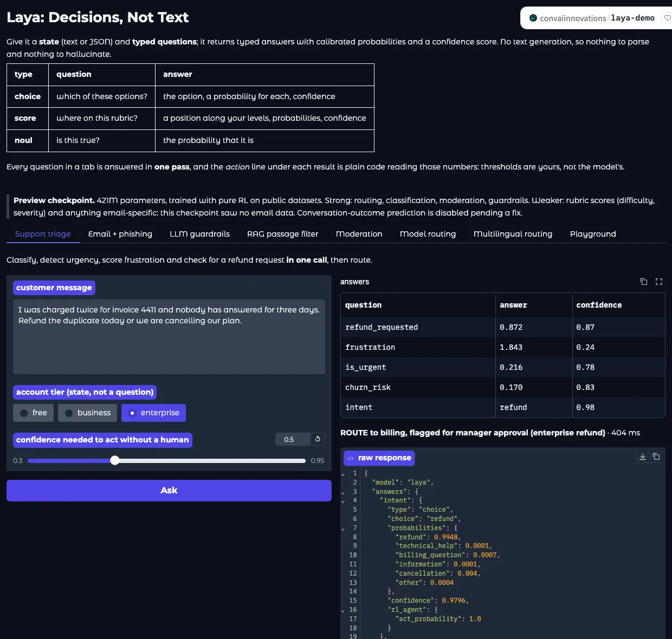
Task: Click the customer message label
Action: point(54,288)
